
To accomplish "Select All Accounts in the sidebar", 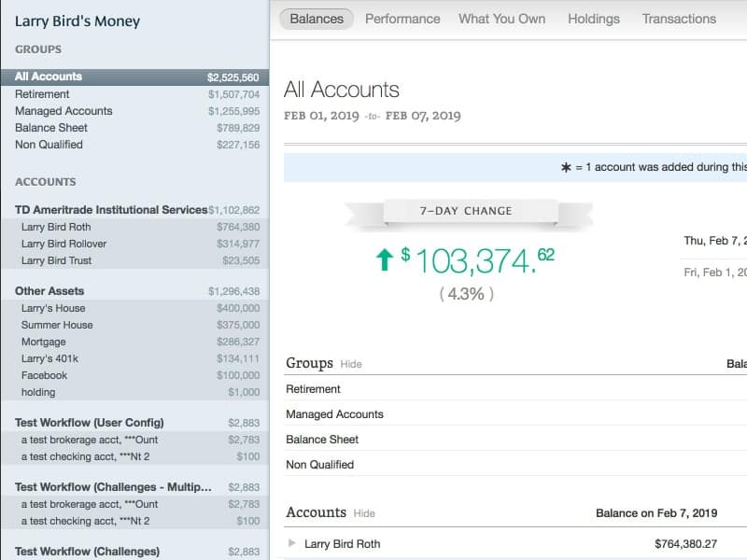I will pos(49,77).
